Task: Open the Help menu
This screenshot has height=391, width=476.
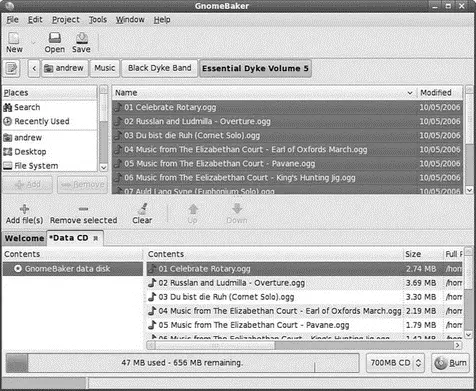Action: click(162, 20)
